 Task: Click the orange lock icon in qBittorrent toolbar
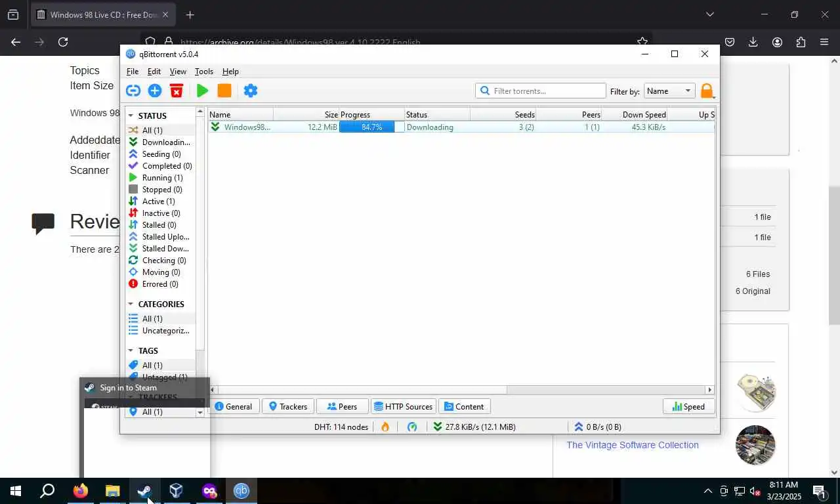[707, 91]
